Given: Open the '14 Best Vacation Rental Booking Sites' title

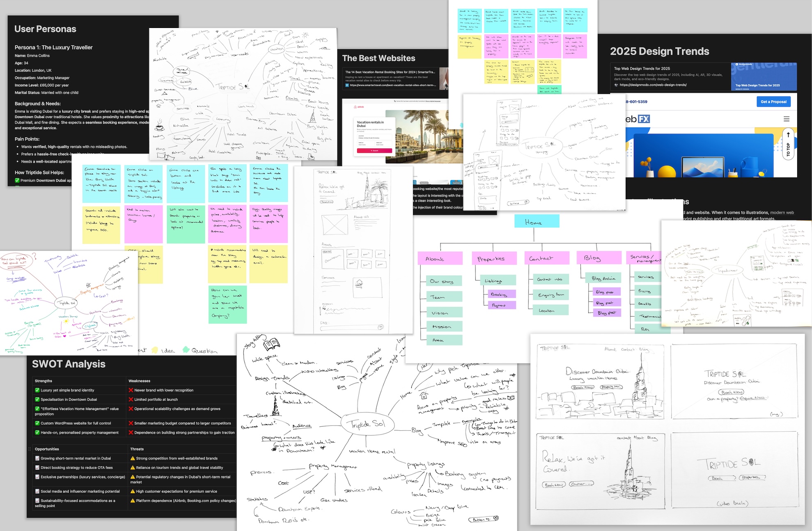Looking at the screenshot, I should (390, 72).
